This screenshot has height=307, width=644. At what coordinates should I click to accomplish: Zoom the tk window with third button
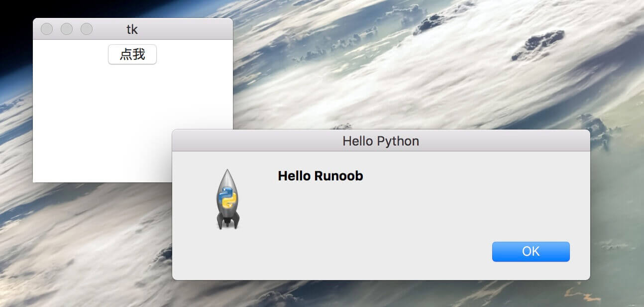pyautogui.click(x=87, y=29)
